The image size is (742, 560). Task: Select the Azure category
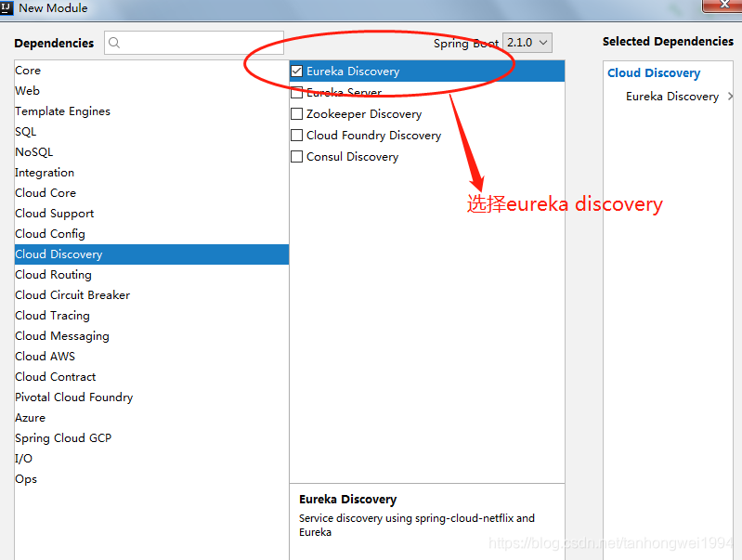151,418
